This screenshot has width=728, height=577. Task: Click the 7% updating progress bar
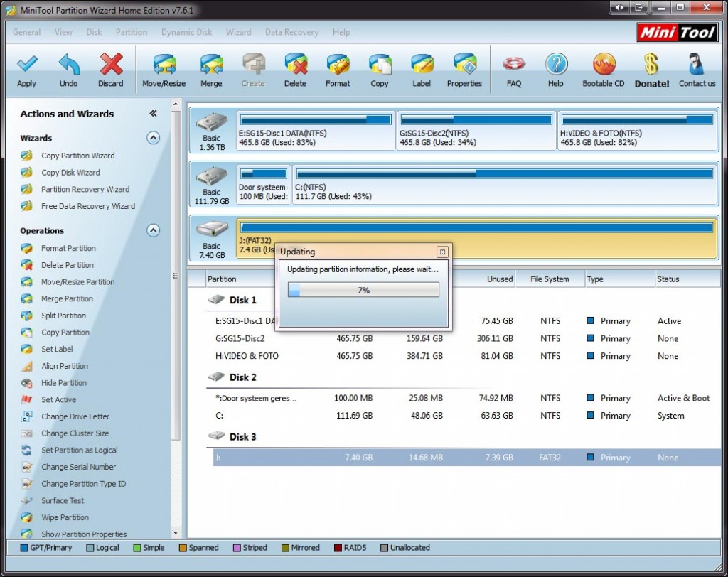pyautogui.click(x=363, y=290)
